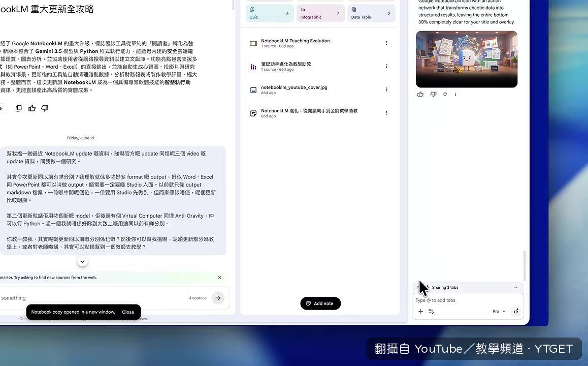Expand the Quiz card chevron
Viewport: 588px width, 366px height.
click(287, 13)
